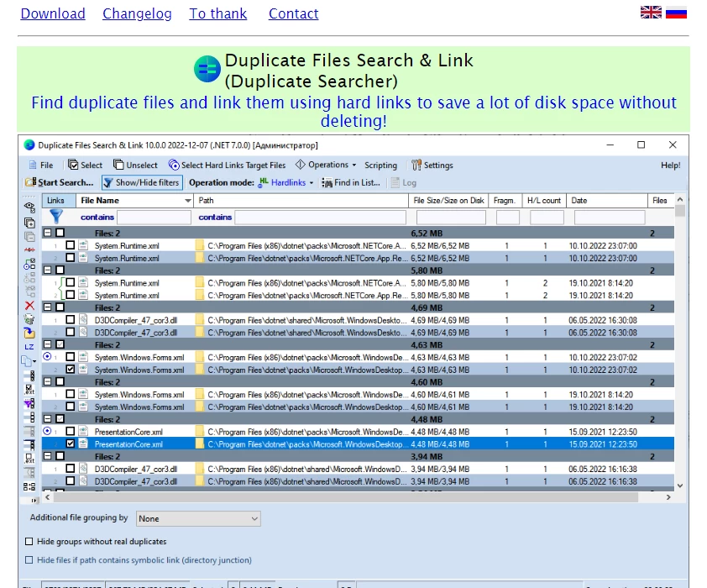This screenshot has height=588, width=707.
Task: Sort by the Date column header
Action: pos(607,201)
